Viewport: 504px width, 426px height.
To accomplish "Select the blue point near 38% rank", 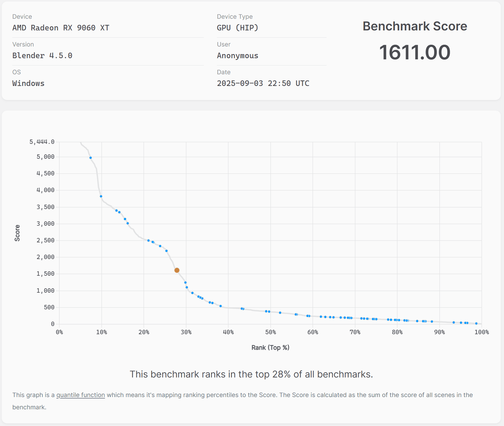I will tap(220, 306).
